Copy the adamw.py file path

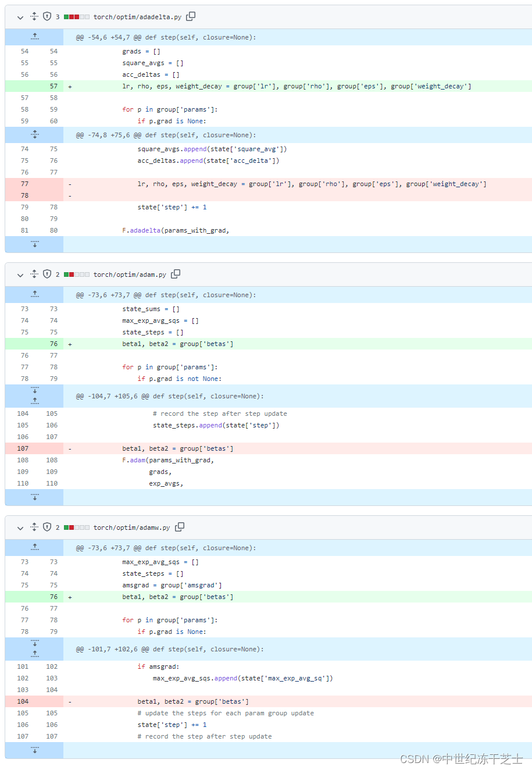[180, 527]
